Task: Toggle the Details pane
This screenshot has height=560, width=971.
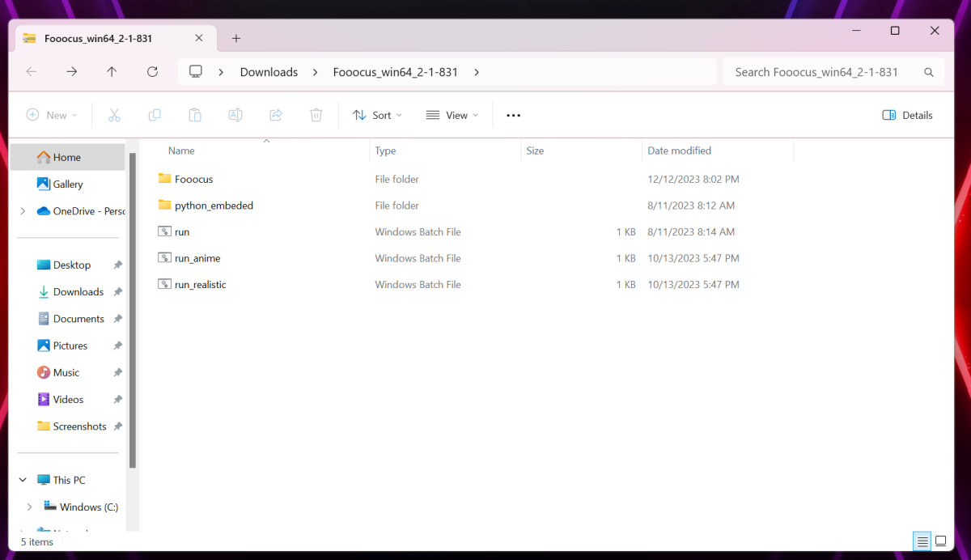Action: tap(907, 115)
